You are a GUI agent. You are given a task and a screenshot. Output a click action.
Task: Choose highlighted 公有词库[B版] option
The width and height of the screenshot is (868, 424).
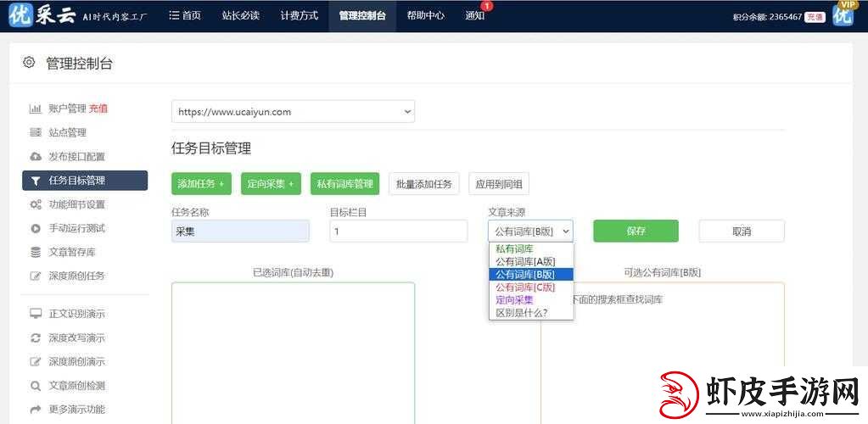pos(531,275)
